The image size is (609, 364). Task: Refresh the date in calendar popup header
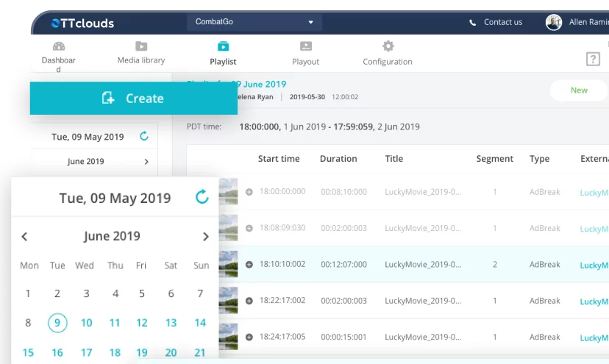(x=202, y=197)
